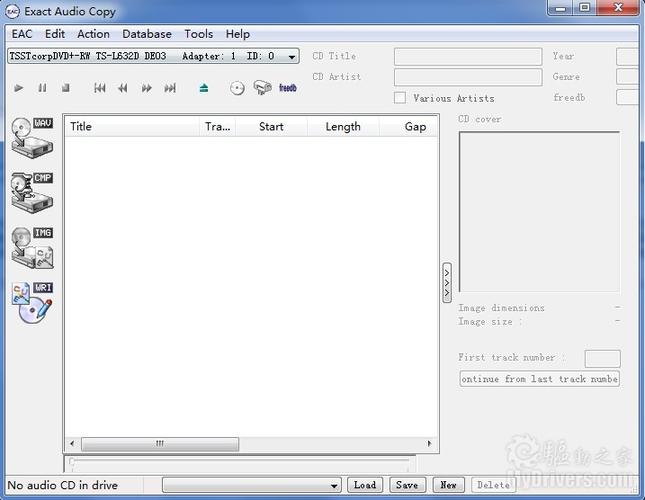645x500 pixels.
Task: Start playback with the play icon
Action: pos(19,88)
